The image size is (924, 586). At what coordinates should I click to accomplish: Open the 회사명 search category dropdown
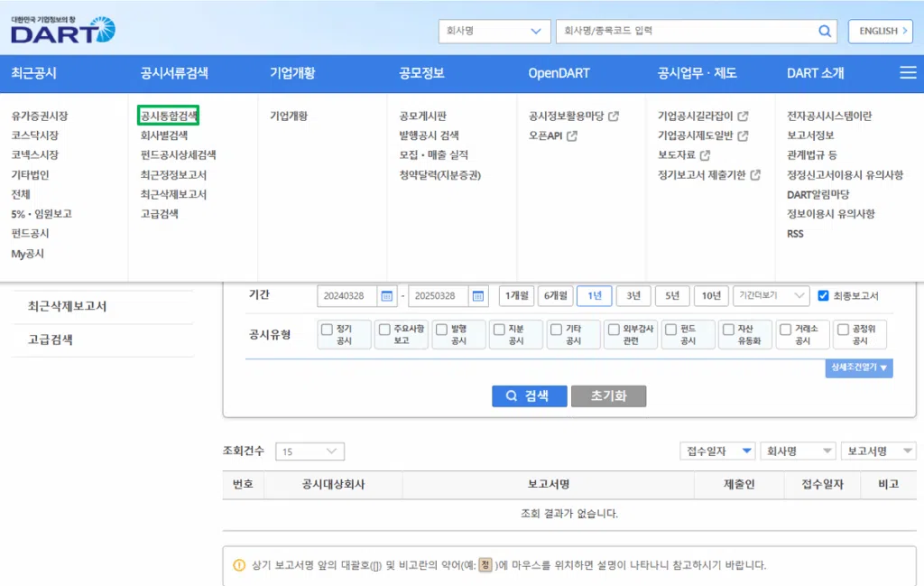(494, 30)
